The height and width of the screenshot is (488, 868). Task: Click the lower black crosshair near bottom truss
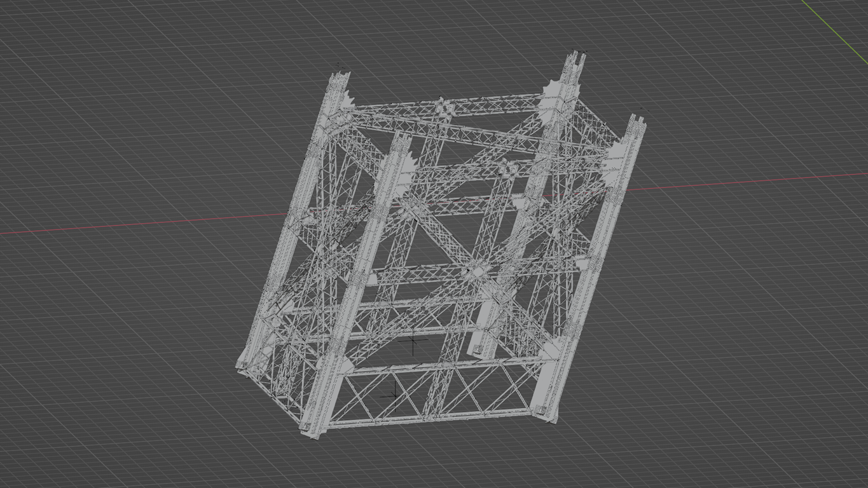394,395
